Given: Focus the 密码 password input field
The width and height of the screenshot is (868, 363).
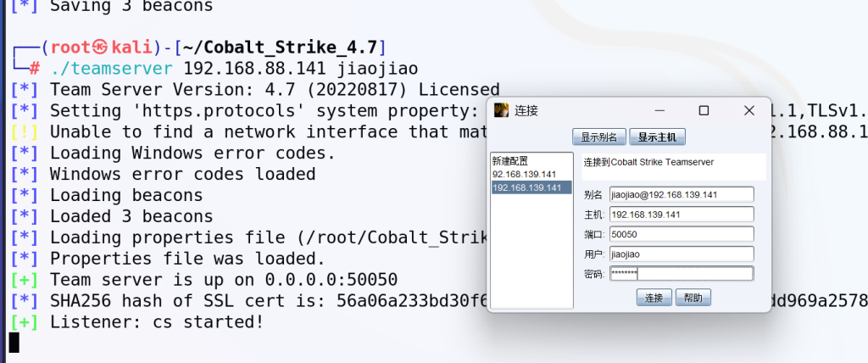Looking at the screenshot, I should 682,274.
